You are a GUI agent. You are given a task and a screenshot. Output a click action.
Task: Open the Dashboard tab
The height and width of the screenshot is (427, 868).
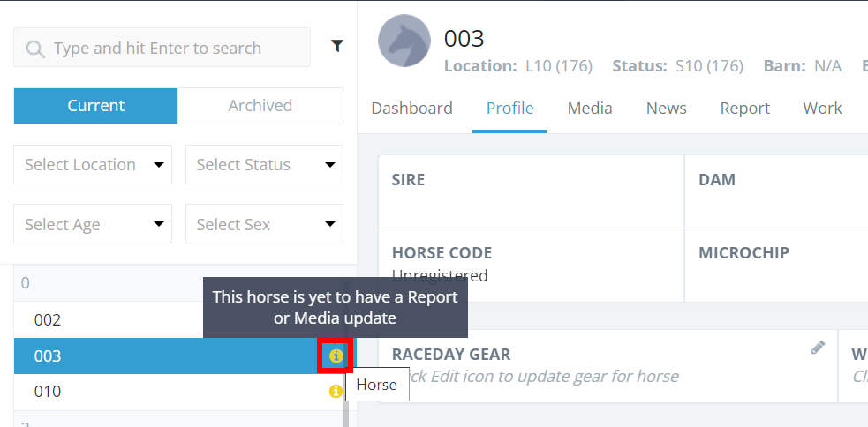pyautogui.click(x=411, y=109)
